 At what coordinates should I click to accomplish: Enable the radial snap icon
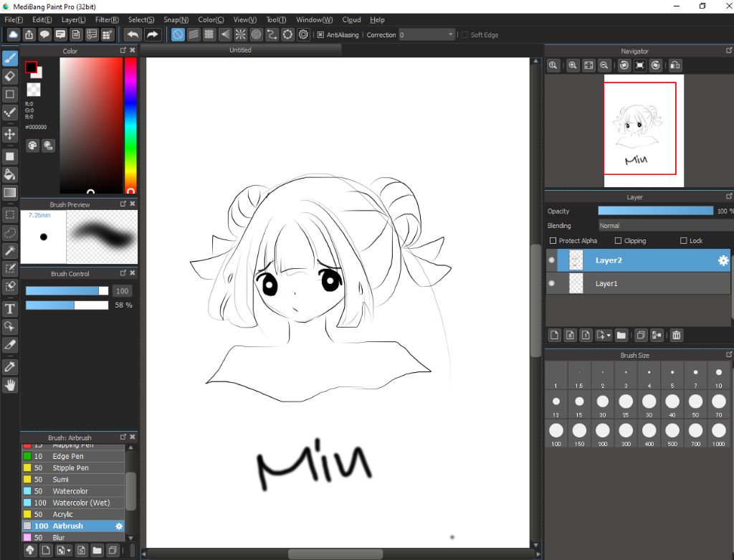(241, 34)
